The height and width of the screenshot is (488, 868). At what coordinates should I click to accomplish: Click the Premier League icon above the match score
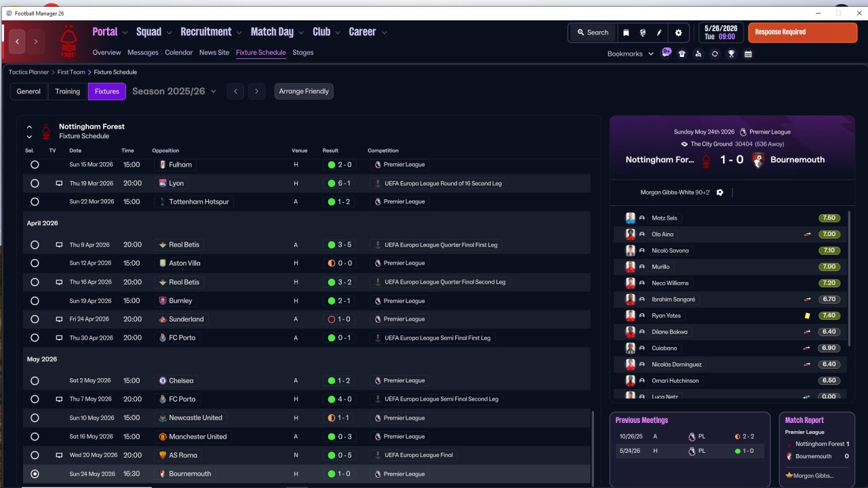coord(743,132)
